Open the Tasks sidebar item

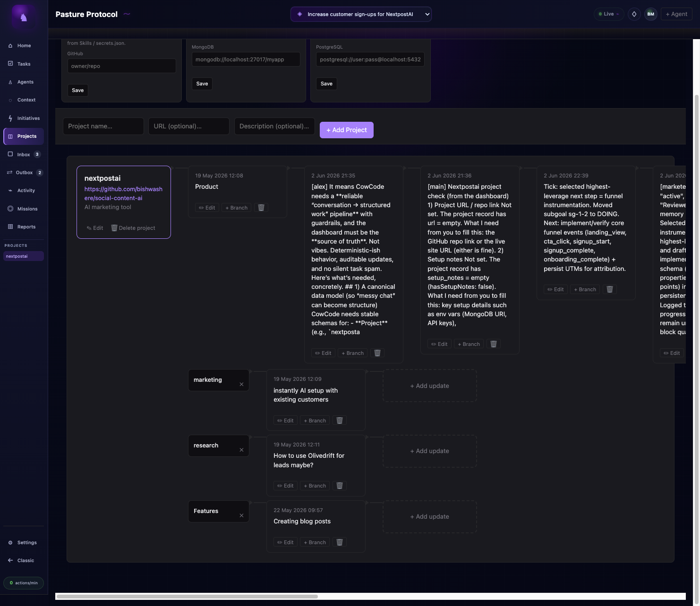pyautogui.click(x=24, y=64)
